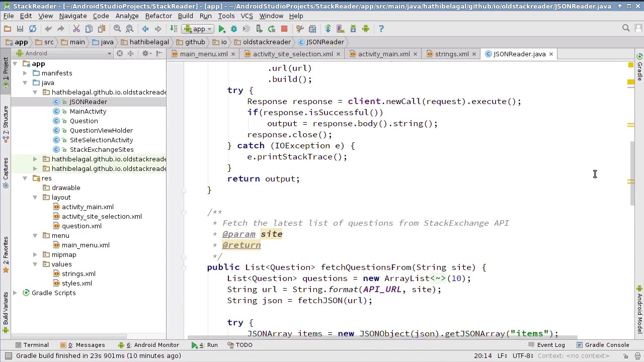
Task: Expand the manifests folder in project tree
Action: pos(25,73)
